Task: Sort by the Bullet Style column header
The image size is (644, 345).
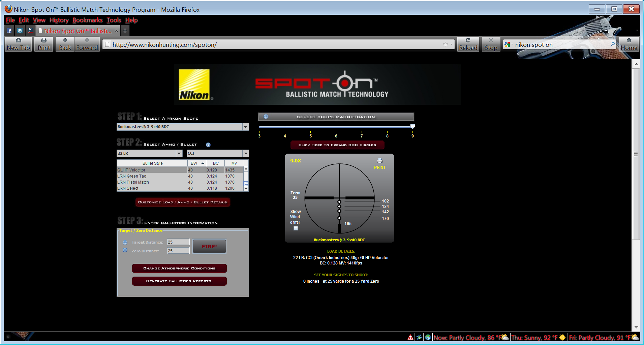Action: coord(152,163)
